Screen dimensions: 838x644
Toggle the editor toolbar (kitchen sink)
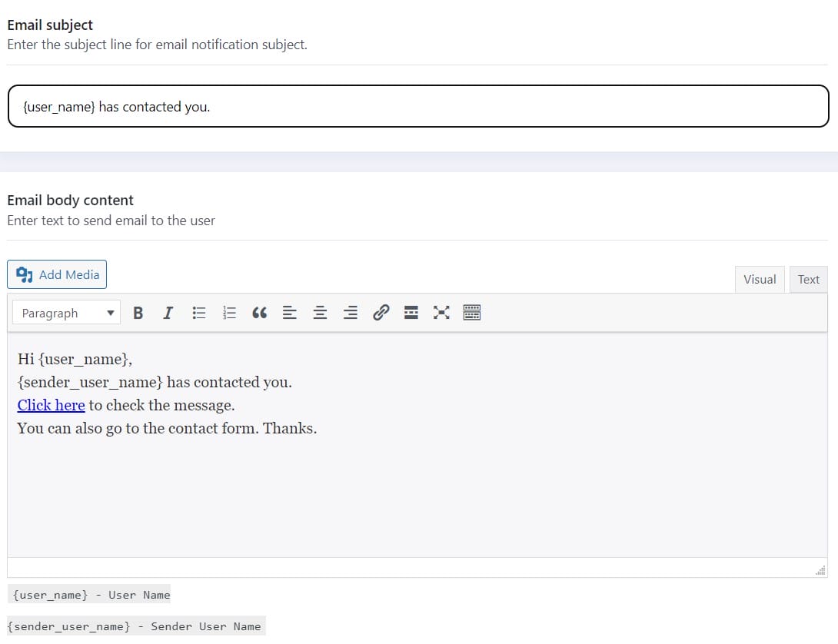(472, 313)
